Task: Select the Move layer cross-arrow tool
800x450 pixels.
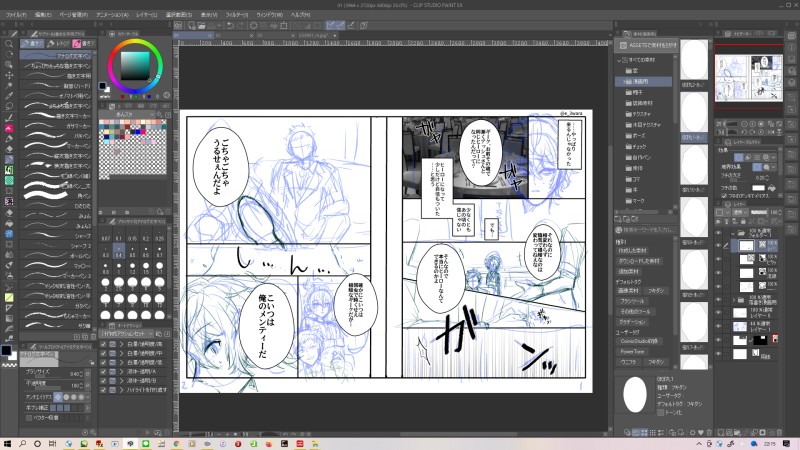Action: (x=9, y=75)
